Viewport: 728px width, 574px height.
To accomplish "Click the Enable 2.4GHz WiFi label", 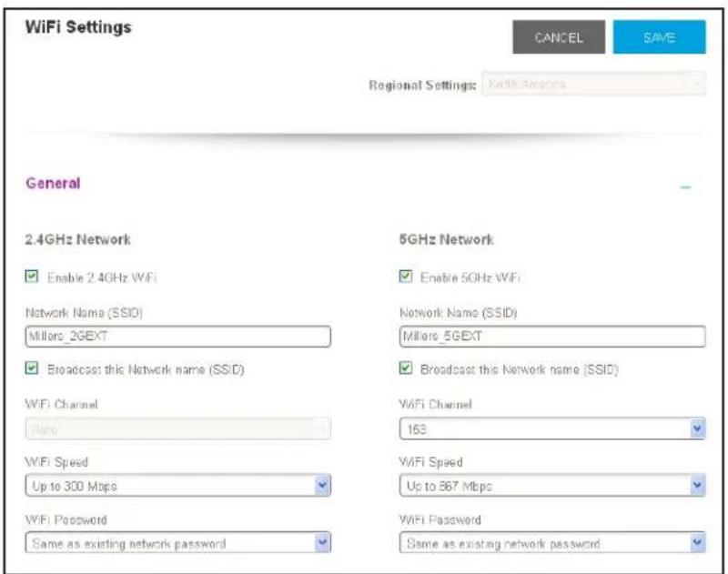I will point(102,277).
